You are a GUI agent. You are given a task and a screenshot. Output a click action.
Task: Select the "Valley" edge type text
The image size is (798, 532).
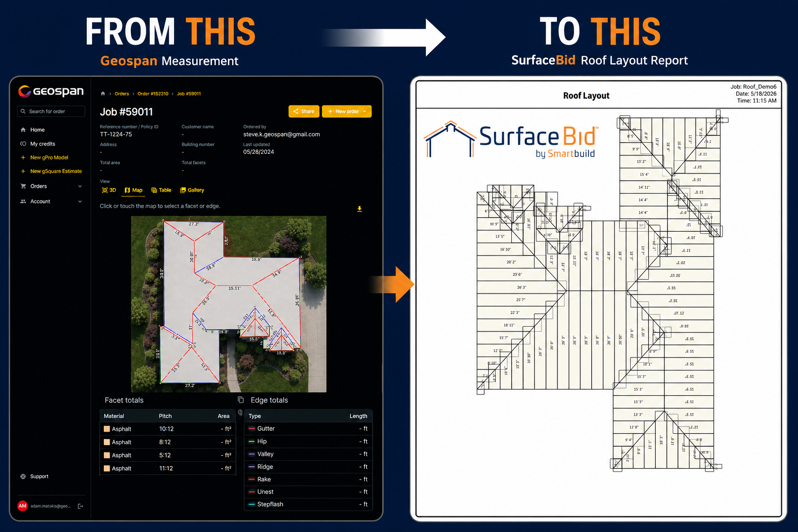click(x=265, y=454)
